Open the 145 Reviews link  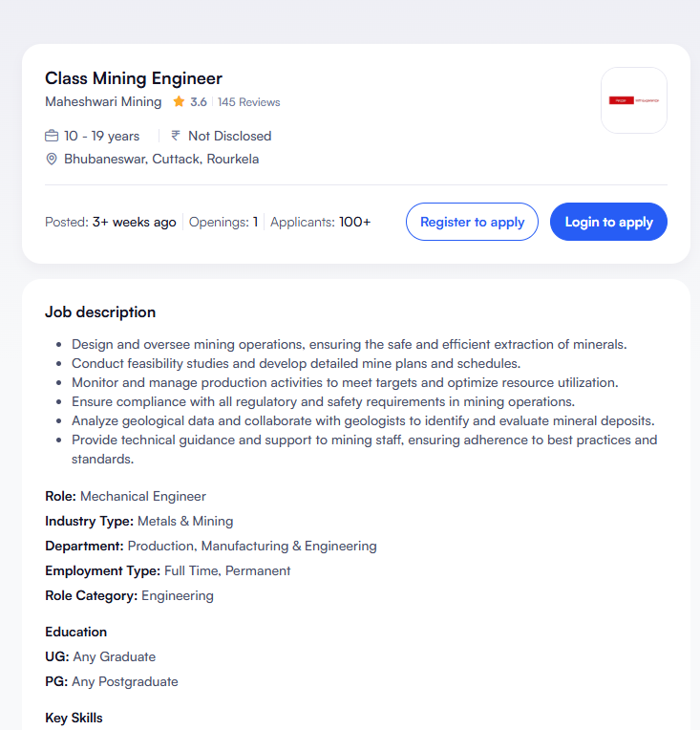(248, 101)
